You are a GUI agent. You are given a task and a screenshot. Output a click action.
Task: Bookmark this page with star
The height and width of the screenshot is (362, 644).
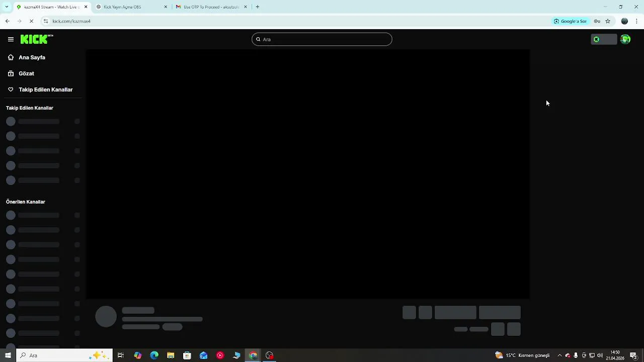(x=608, y=21)
